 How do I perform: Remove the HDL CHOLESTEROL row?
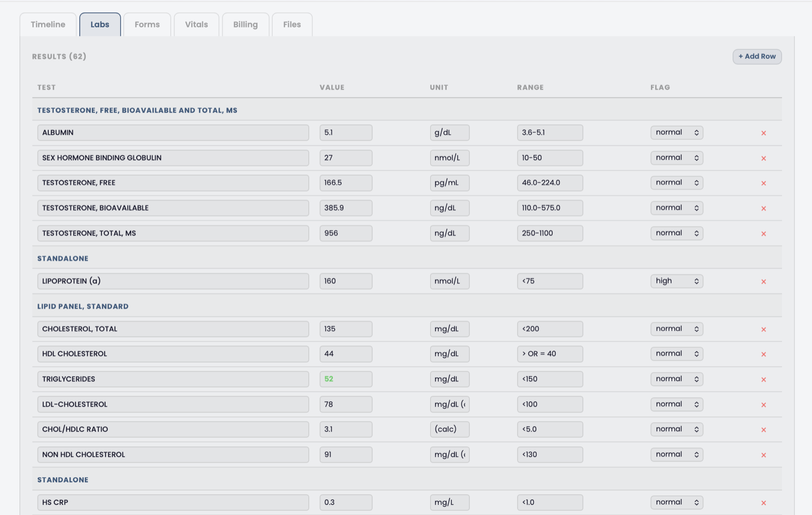pyautogui.click(x=763, y=355)
